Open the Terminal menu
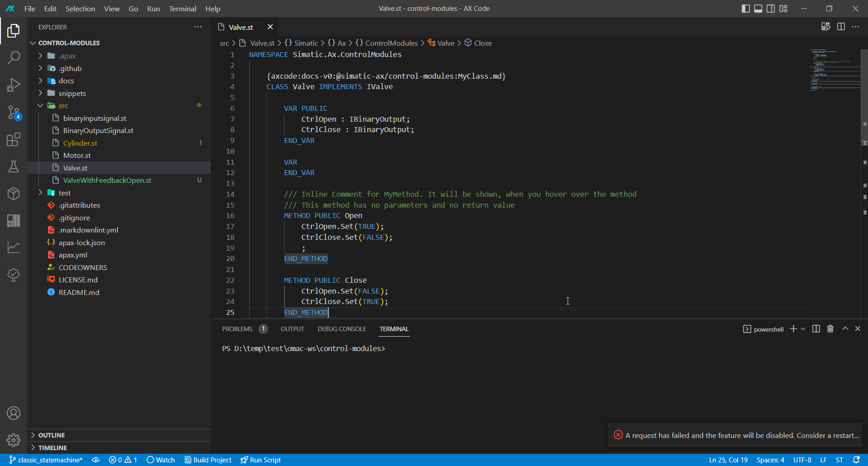 [182, 9]
